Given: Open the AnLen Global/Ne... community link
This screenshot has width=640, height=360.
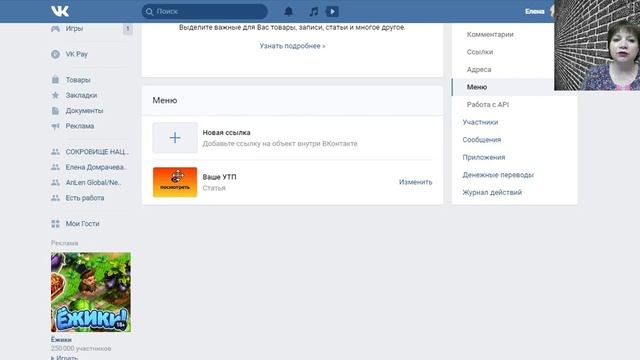Looking at the screenshot, I should [94, 182].
